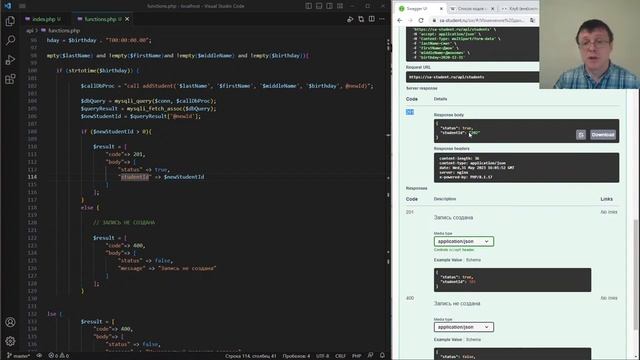Click the highlighted response code in Server response

(410, 112)
